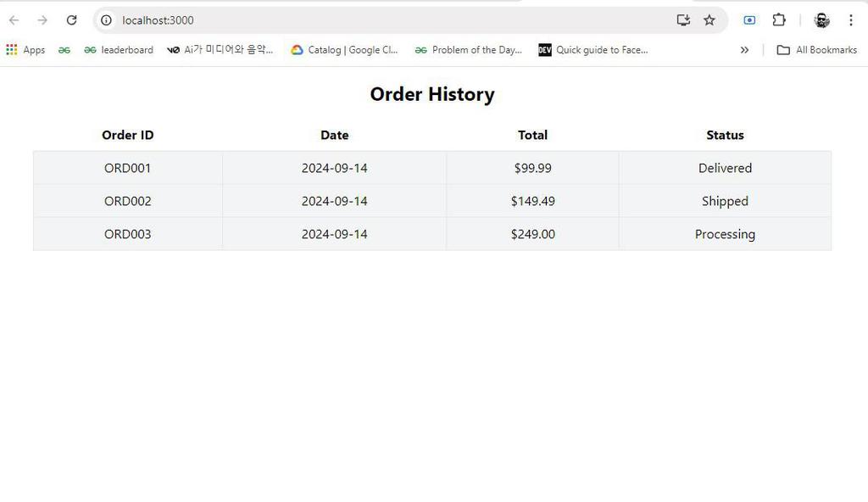Open the All Bookmarks folder
Viewport: 868px width, 502px height.
click(x=817, y=50)
